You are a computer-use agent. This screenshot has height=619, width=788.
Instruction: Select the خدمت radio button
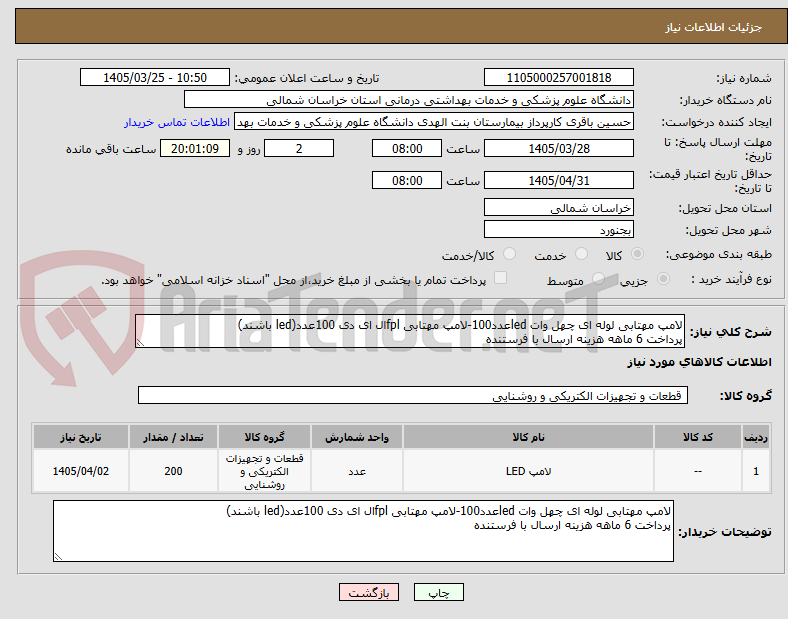(x=581, y=254)
